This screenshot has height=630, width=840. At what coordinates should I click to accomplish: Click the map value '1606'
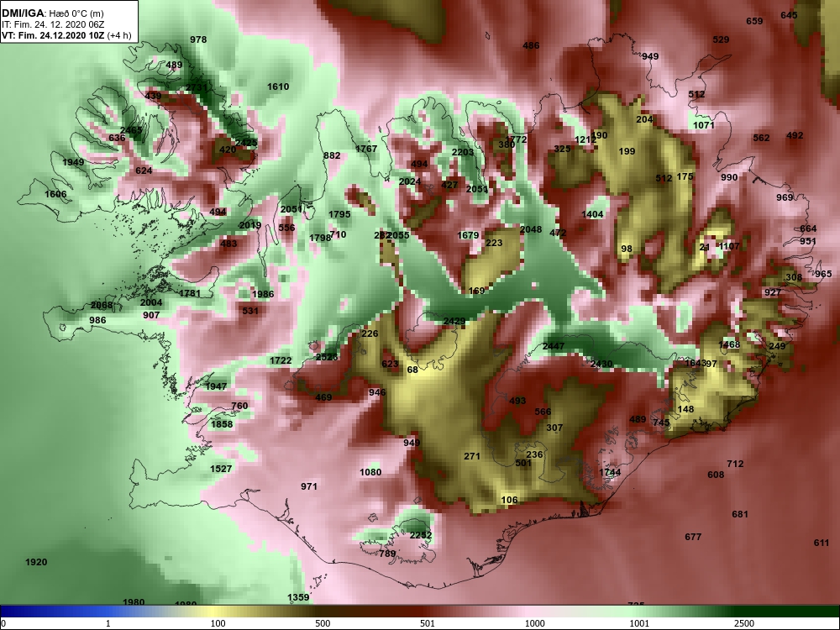55,195
